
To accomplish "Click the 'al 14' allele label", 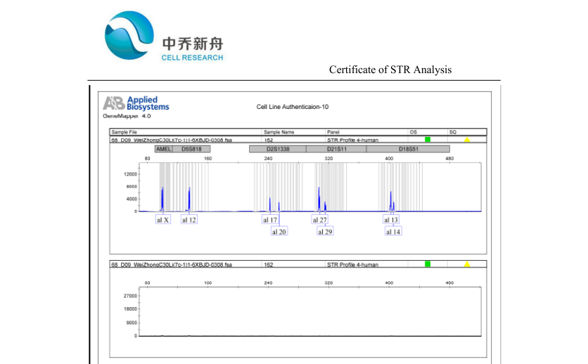I will pyautogui.click(x=392, y=231).
